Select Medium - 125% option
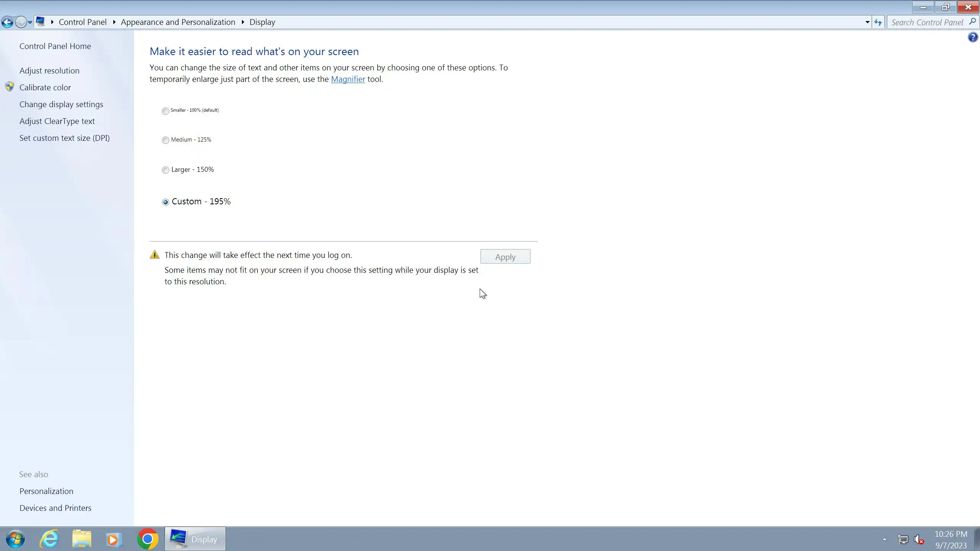 tap(165, 140)
